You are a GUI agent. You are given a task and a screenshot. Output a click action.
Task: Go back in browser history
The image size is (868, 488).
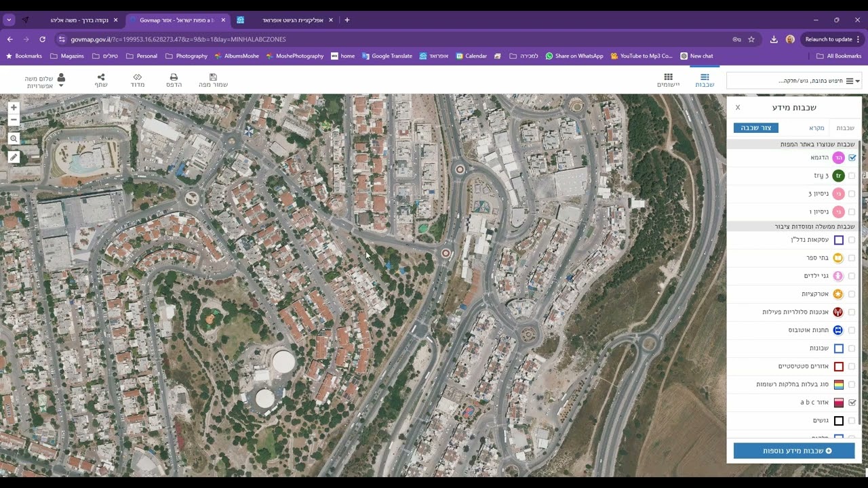point(9,39)
